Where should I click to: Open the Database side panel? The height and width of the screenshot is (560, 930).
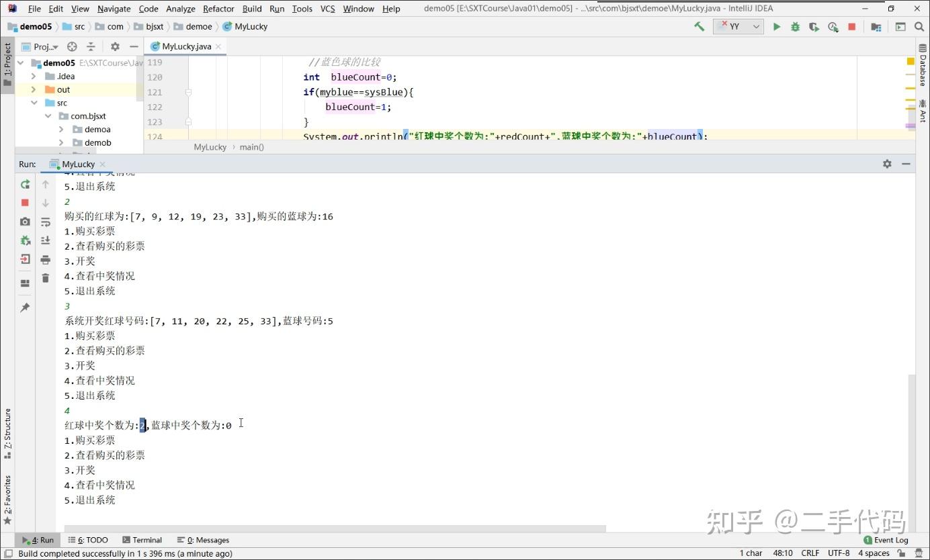pos(923,65)
